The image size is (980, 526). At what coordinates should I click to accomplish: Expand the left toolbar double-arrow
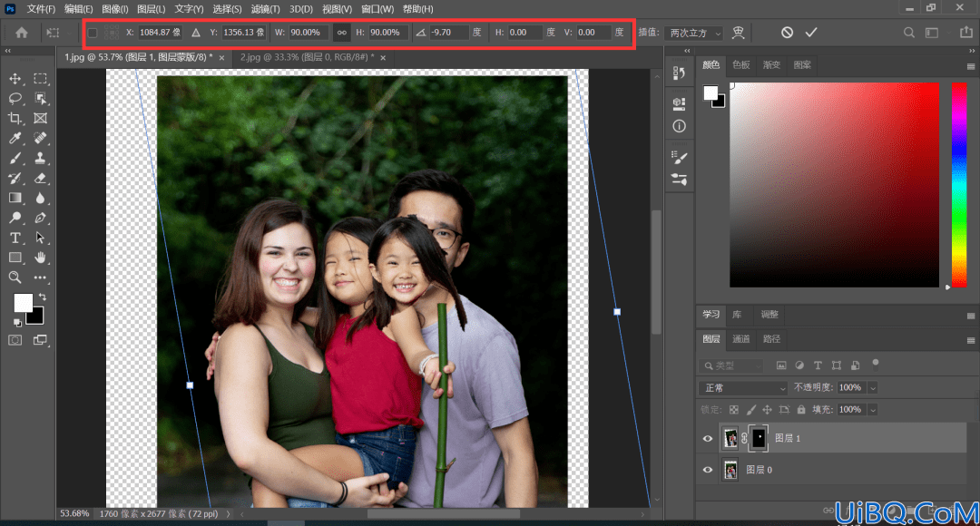7,51
